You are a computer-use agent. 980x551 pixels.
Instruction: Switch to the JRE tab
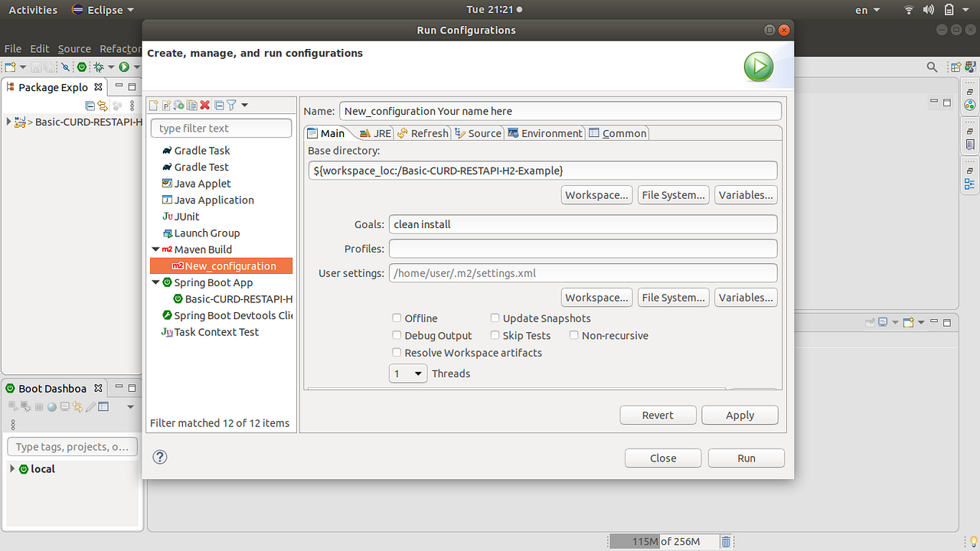click(375, 133)
